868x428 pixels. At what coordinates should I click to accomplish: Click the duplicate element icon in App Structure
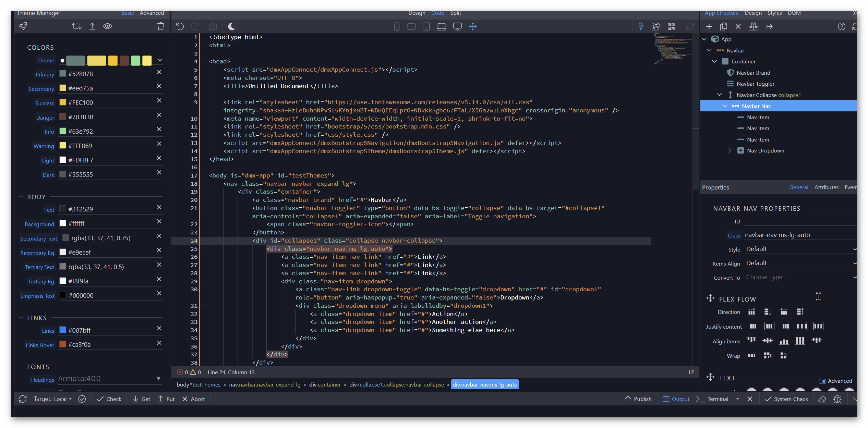click(x=724, y=26)
